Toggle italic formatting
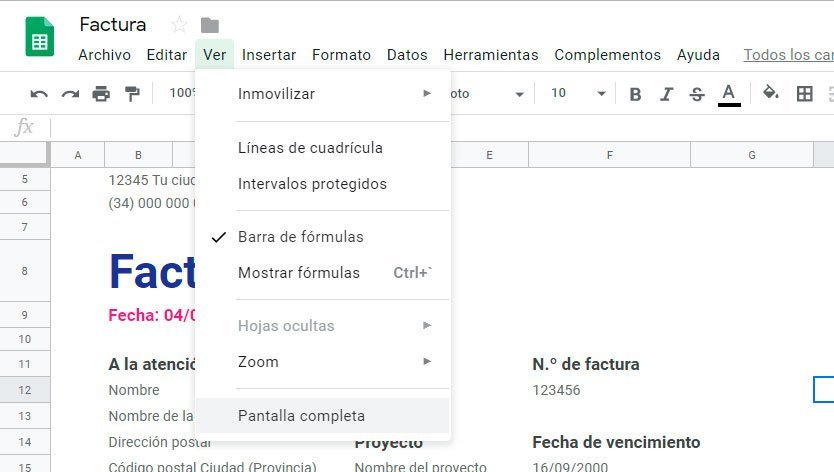This screenshot has height=472, width=834. [666, 94]
